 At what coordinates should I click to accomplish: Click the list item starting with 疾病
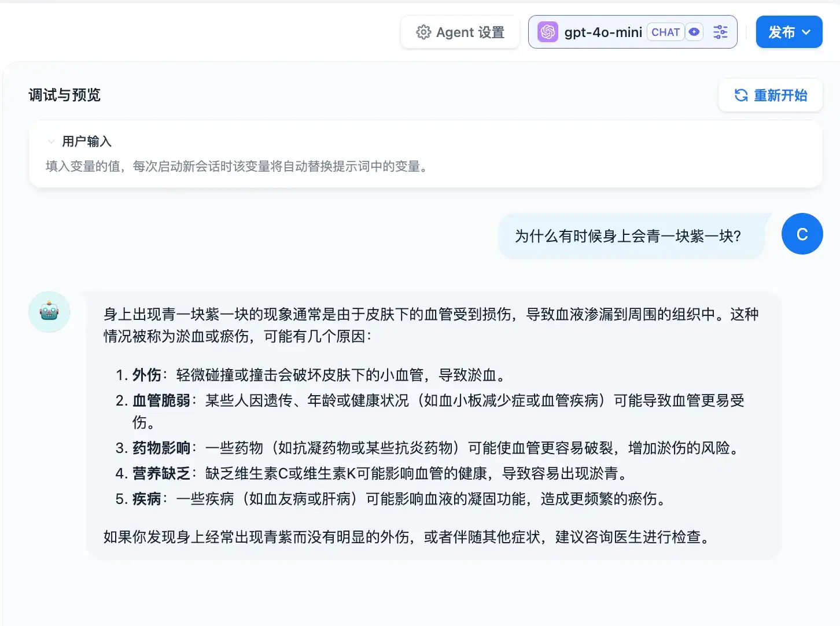[393, 499]
